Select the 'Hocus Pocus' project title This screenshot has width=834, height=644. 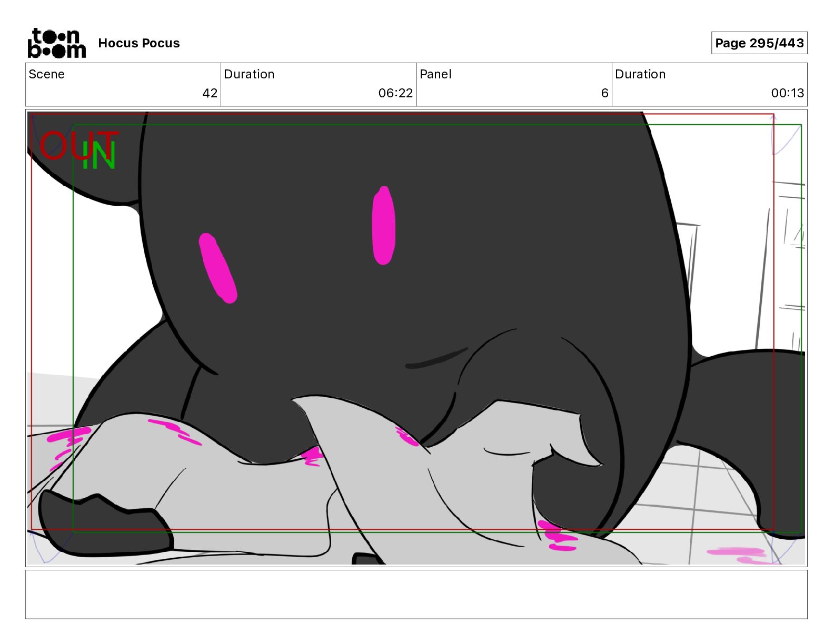coord(139,43)
